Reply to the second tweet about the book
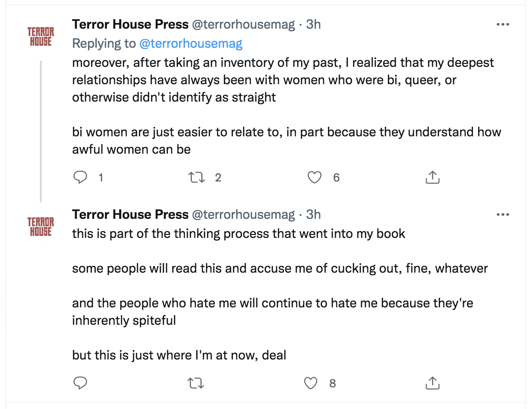 [80, 383]
